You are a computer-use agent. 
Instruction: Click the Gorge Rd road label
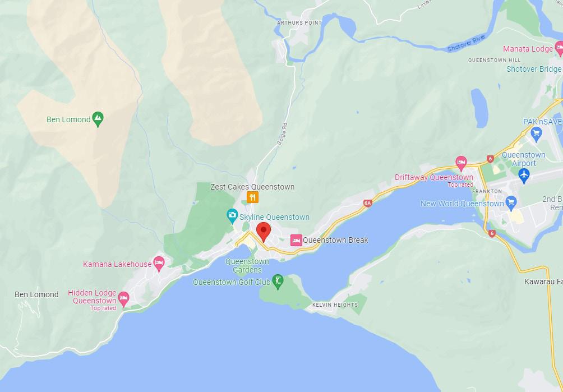(283, 134)
